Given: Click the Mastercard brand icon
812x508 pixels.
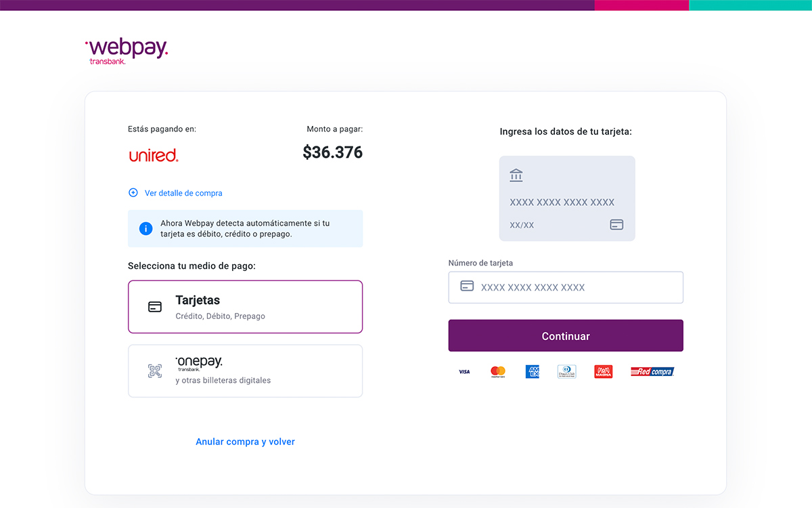Looking at the screenshot, I should (x=499, y=371).
